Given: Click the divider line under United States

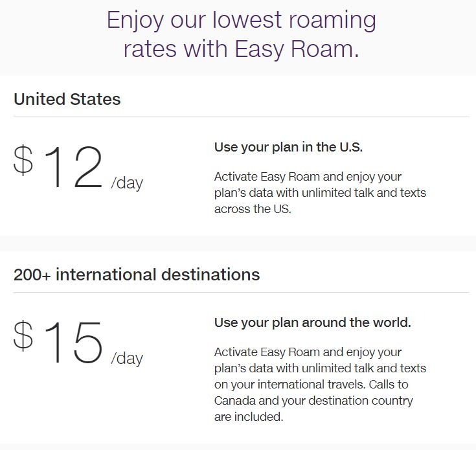Looking at the screenshot, I should [242, 117].
